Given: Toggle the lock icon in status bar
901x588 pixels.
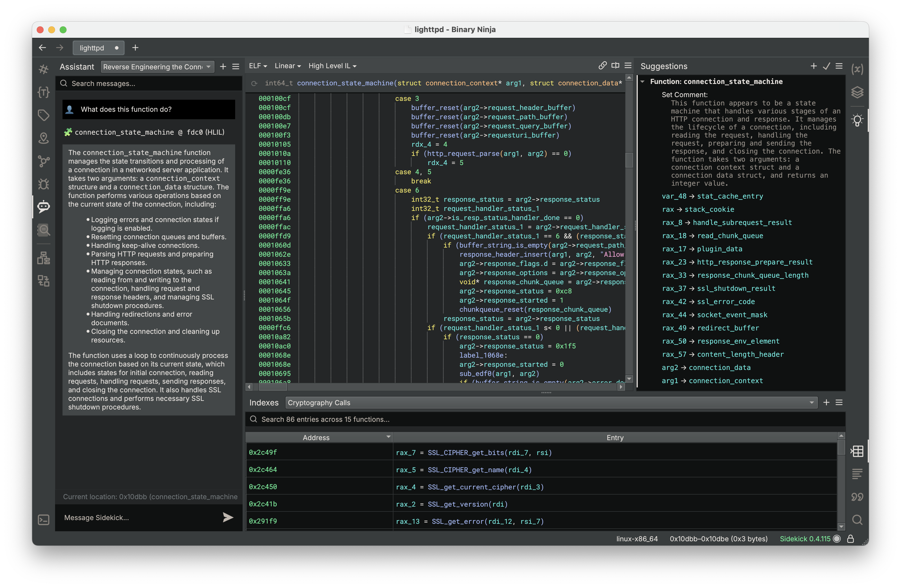Looking at the screenshot, I should [x=851, y=539].
